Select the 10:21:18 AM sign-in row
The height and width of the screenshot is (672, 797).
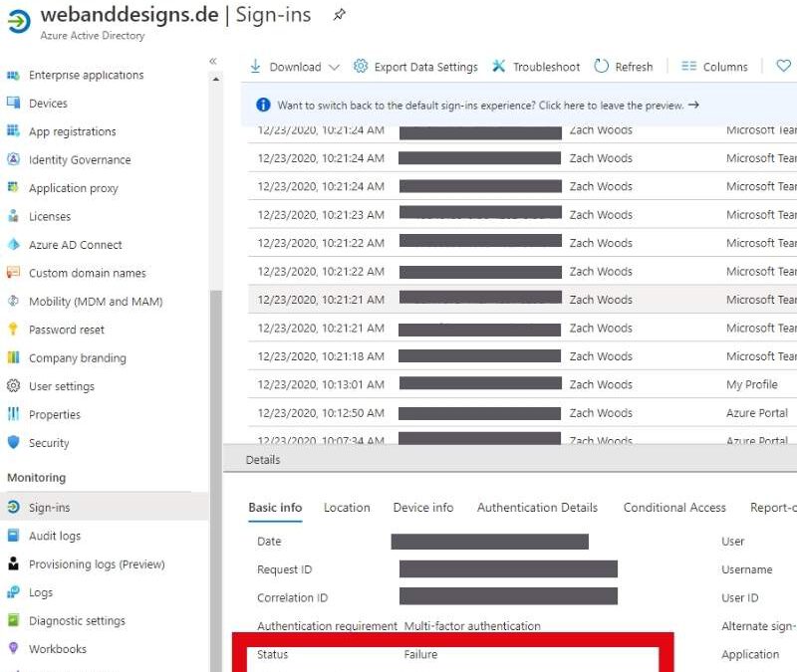(522, 356)
